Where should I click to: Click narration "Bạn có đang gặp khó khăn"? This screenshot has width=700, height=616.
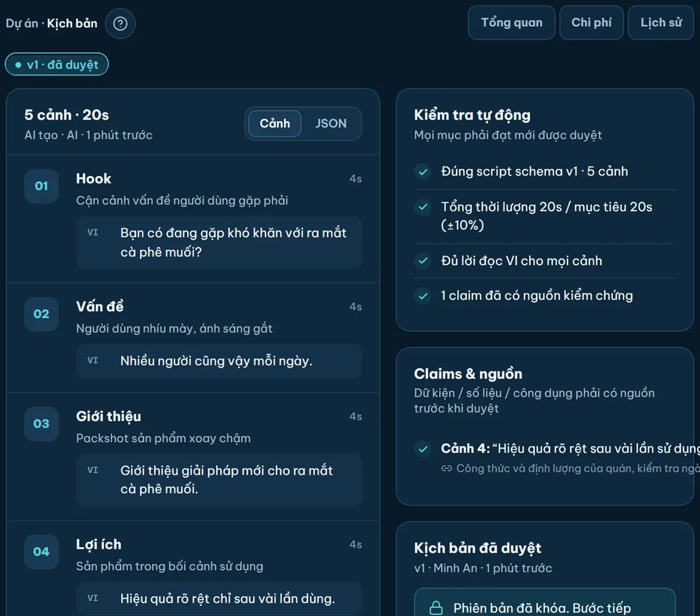click(x=233, y=243)
